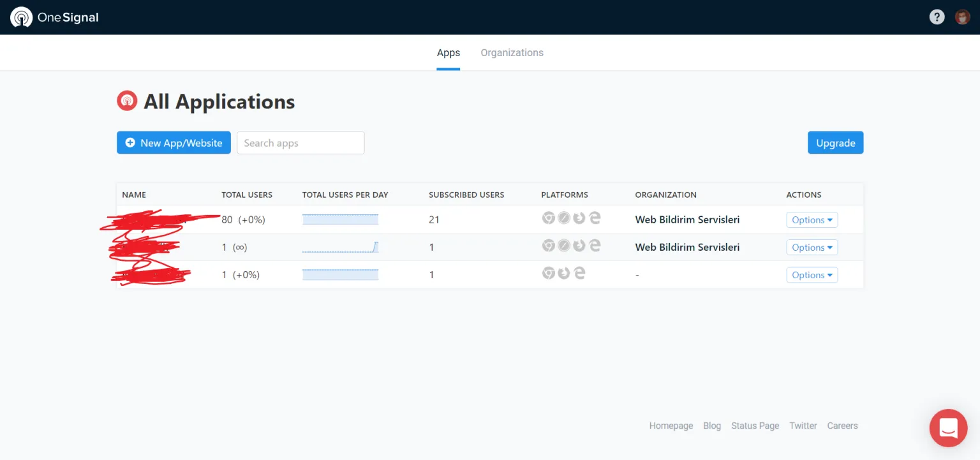Screen dimensions: 980x460
Task: Click the Safari icon in the 1 (∞) users row
Action: pyautogui.click(x=564, y=246)
